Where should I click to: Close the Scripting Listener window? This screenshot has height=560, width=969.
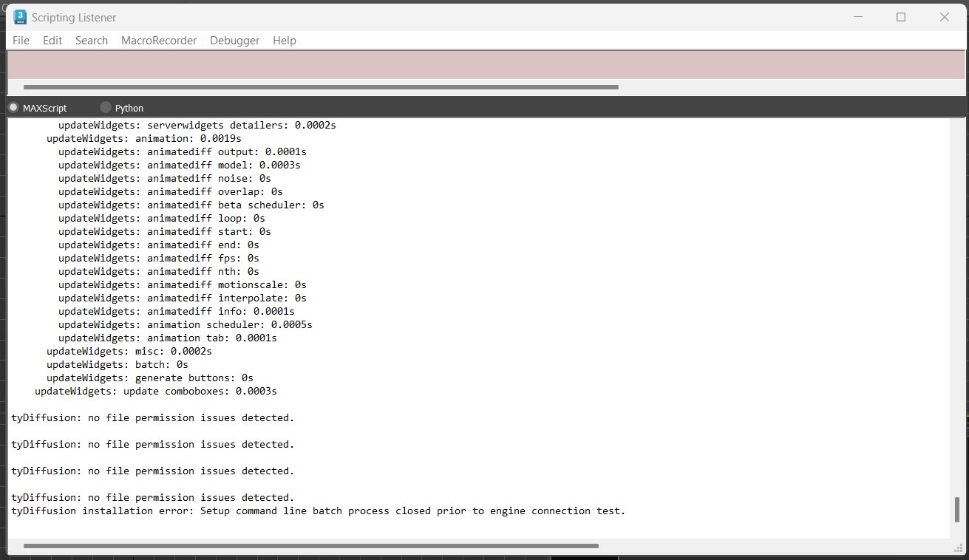945,17
